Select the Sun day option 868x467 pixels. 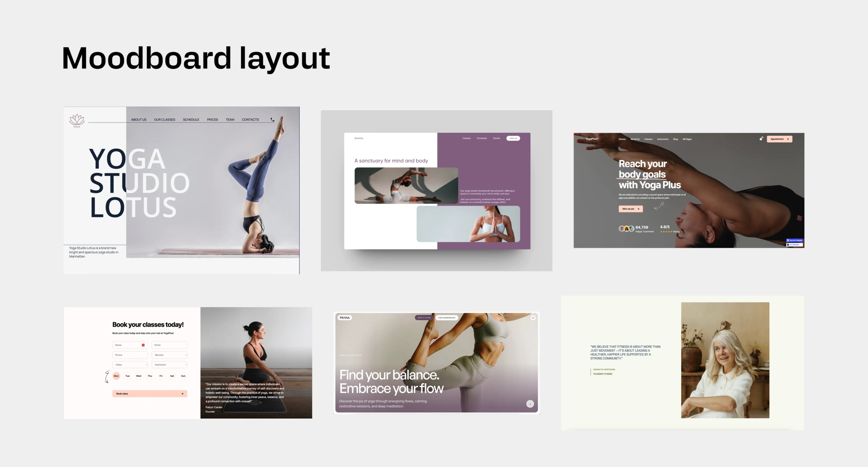(183, 376)
